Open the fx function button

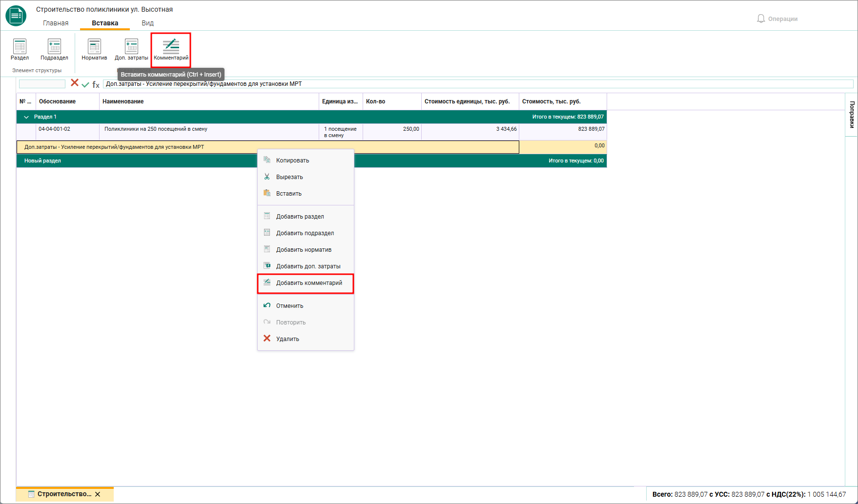click(x=96, y=84)
